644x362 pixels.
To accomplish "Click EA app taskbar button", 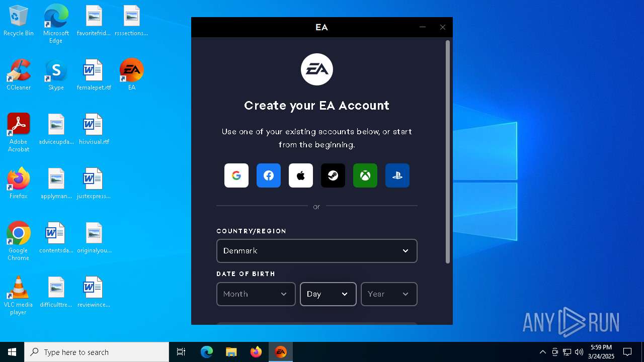I will coord(281,352).
